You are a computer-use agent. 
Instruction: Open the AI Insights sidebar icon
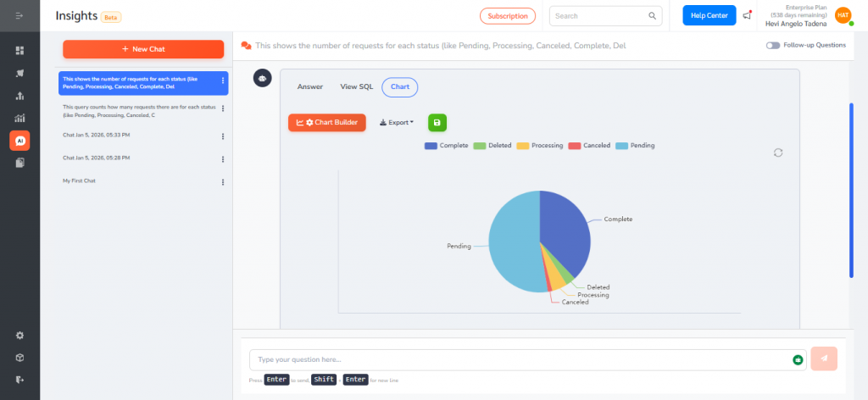pyautogui.click(x=19, y=141)
